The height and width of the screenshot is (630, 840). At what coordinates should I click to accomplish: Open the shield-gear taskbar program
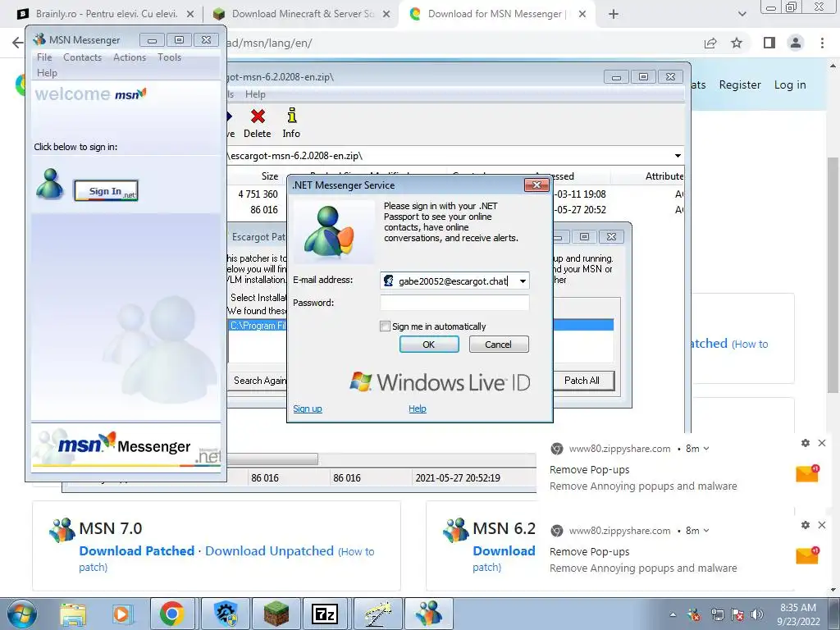pyautogui.click(x=226, y=614)
